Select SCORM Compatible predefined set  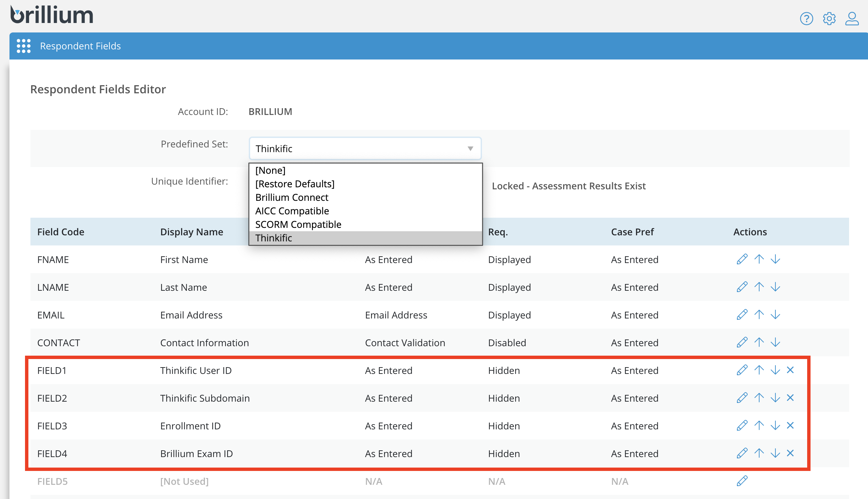click(x=365, y=224)
